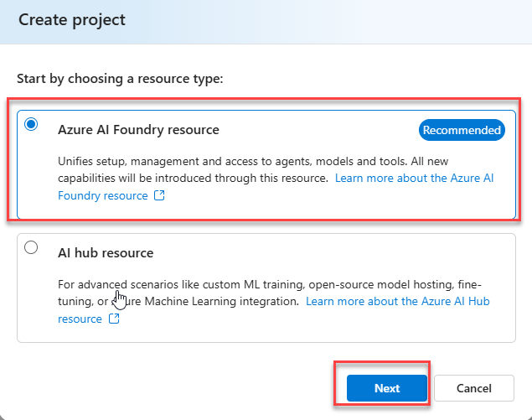This screenshot has width=532, height=420.
Task: Click the AI hub resource heading
Action: tap(106, 253)
